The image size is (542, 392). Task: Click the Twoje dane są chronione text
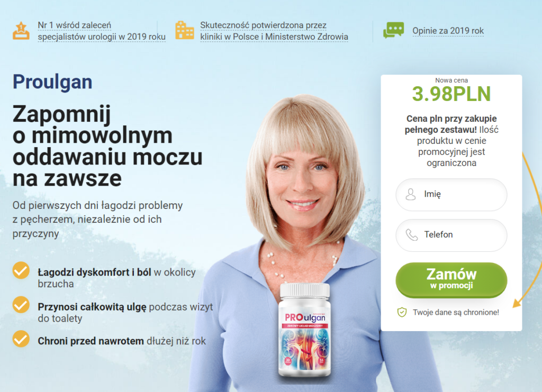[456, 312]
